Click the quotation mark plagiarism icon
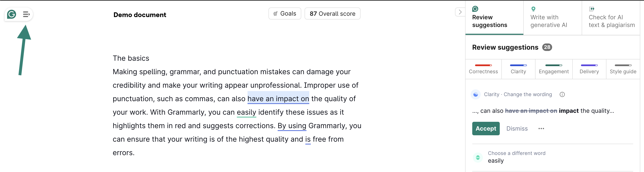The width and height of the screenshot is (644, 172). (x=591, y=9)
